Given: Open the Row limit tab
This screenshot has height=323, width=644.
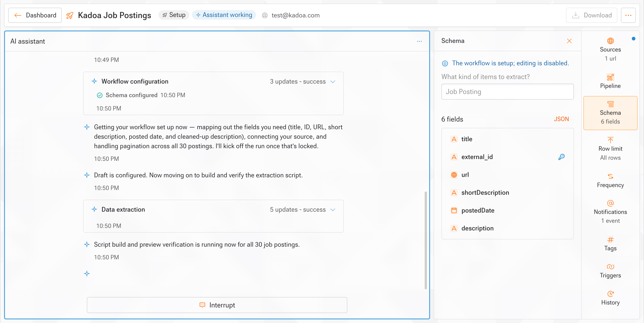Looking at the screenshot, I should click(x=610, y=149).
